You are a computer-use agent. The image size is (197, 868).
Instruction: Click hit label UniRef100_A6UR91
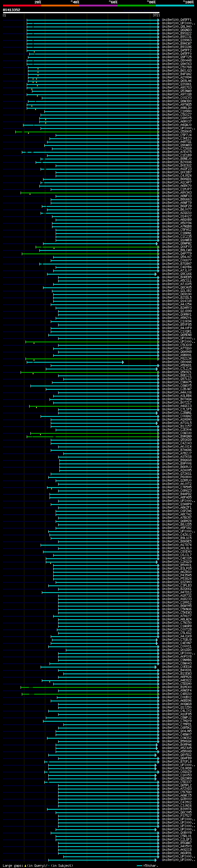coord(177,853)
